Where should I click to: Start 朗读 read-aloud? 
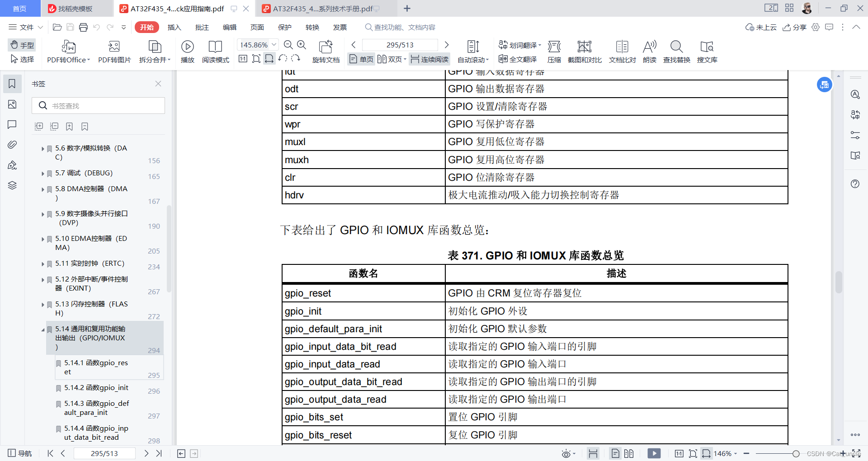(649, 51)
